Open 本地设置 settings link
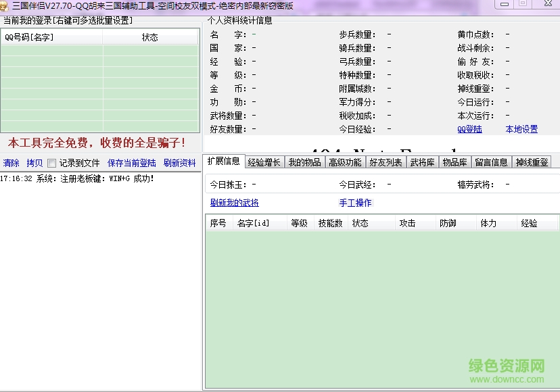The image size is (560, 392). (x=521, y=129)
